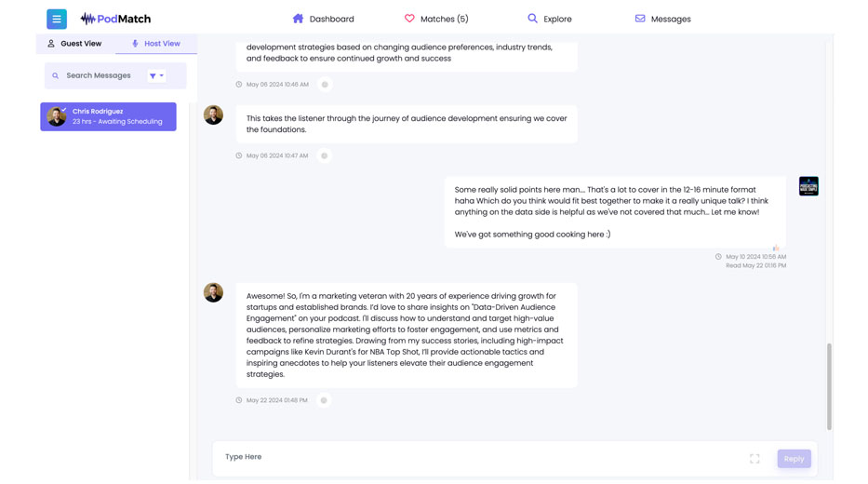The height and width of the screenshot is (484, 868).
Task: Switch to Guest View tab
Action: [x=75, y=44]
